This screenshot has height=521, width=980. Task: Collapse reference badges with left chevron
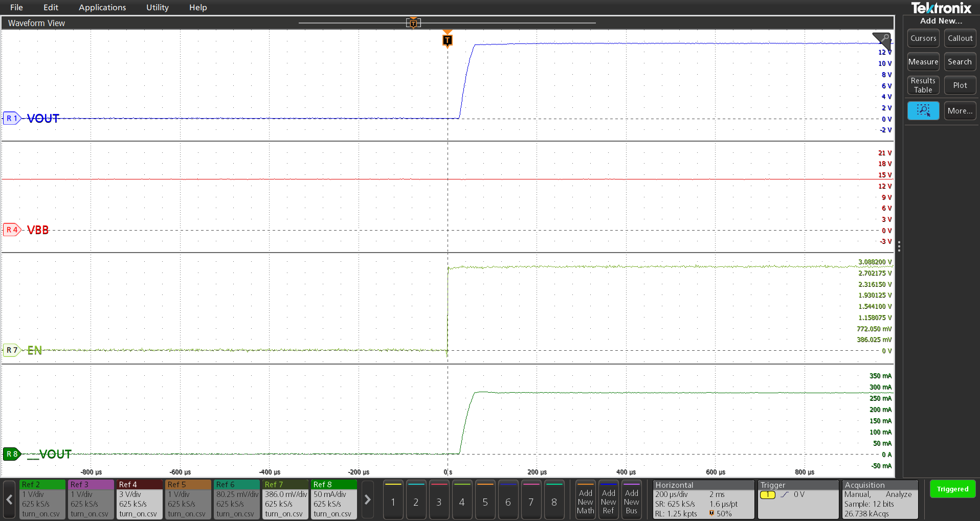click(x=8, y=500)
